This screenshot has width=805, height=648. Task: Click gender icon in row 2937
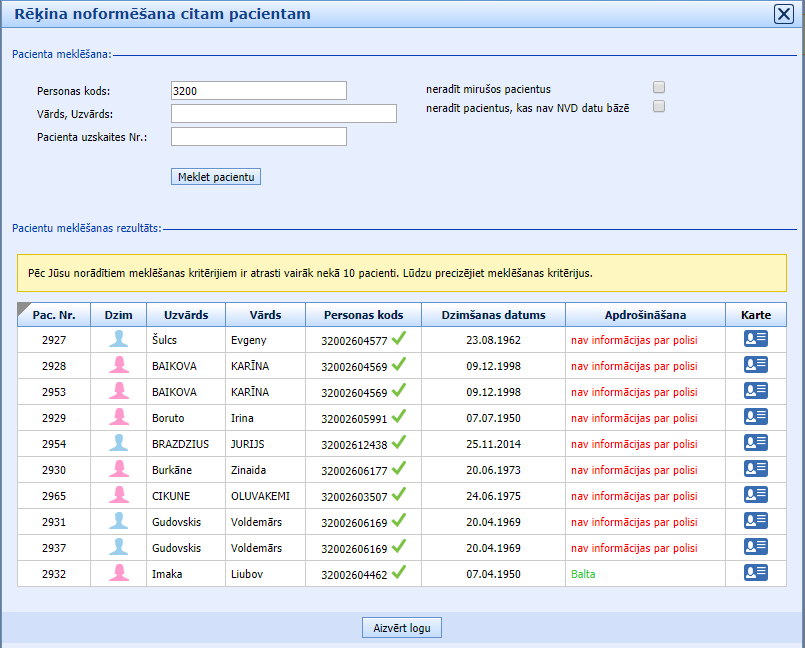[119, 547]
